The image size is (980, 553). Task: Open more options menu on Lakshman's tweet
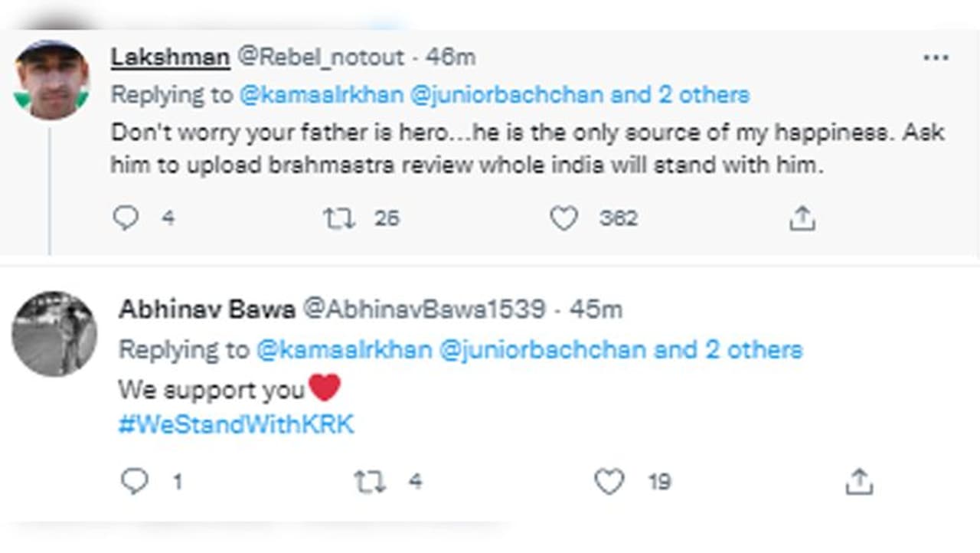click(936, 58)
